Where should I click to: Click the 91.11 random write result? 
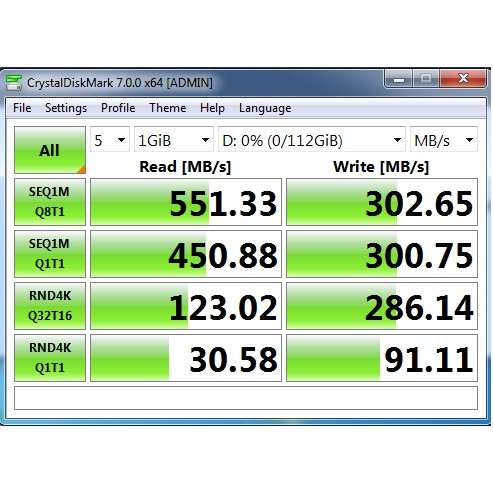[x=382, y=358]
